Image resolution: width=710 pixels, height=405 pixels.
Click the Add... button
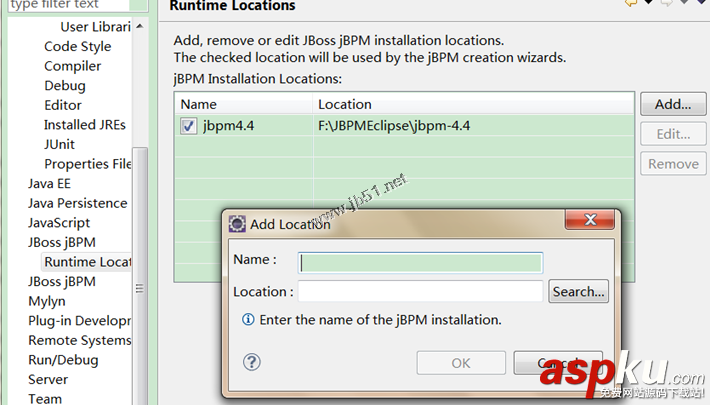pyautogui.click(x=673, y=104)
